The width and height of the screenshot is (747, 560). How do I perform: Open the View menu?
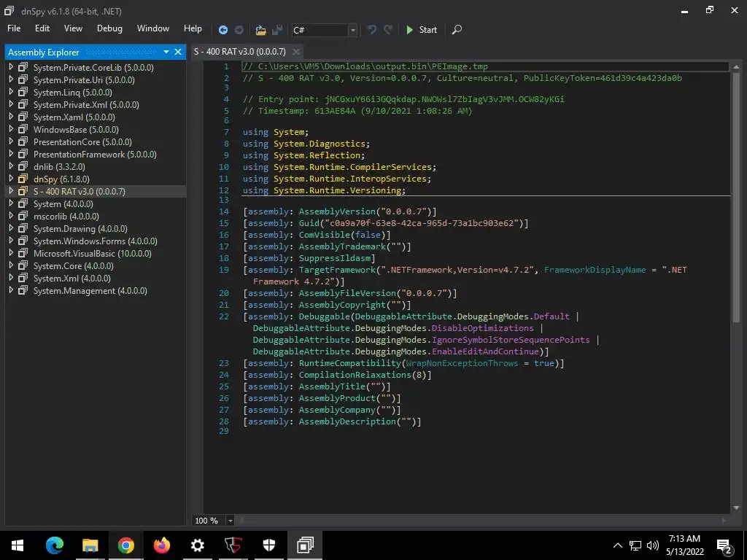(x=73, y=28)
